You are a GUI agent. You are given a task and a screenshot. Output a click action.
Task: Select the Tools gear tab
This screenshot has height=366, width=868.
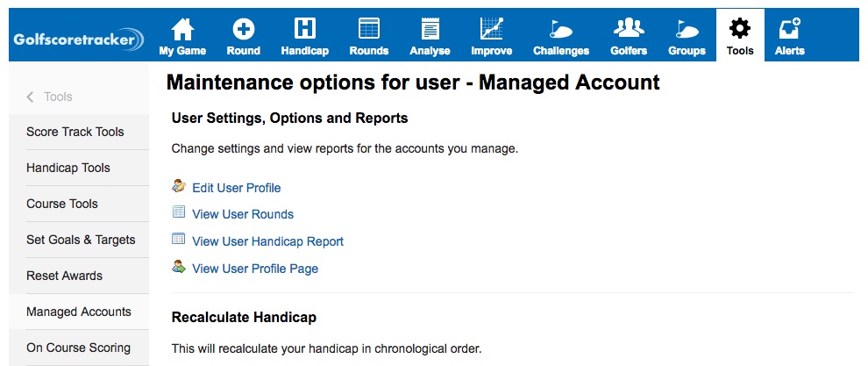tap(740, 30)
